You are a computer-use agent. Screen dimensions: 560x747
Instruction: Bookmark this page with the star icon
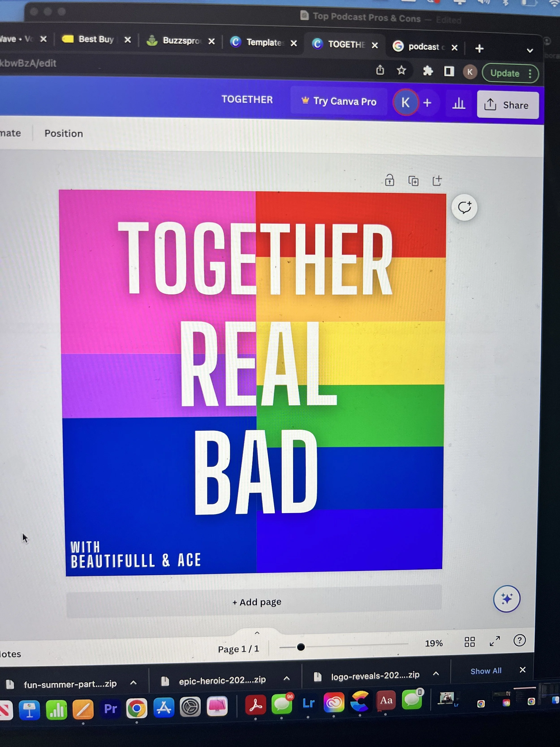pos(401,71)
